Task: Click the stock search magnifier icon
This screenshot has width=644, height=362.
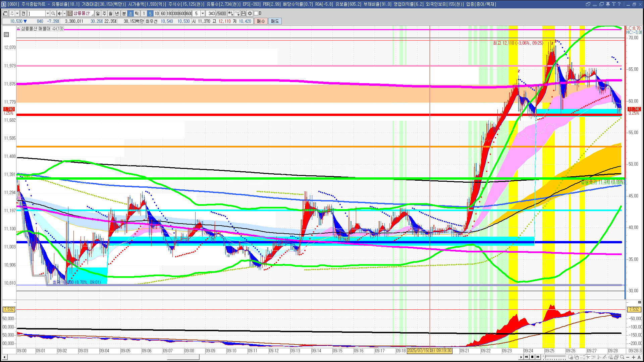Action: pyautogui.click(x=53, y=13)
